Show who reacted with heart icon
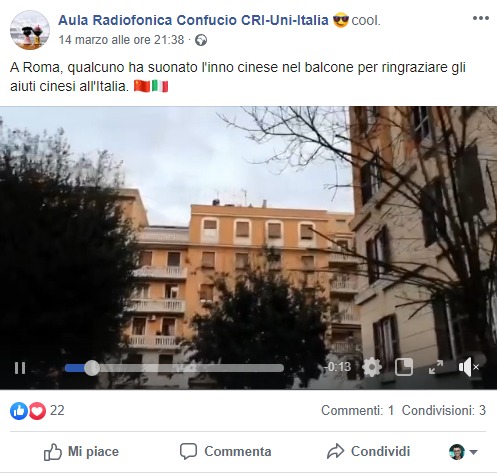The image size is (497, 474). 37,411
